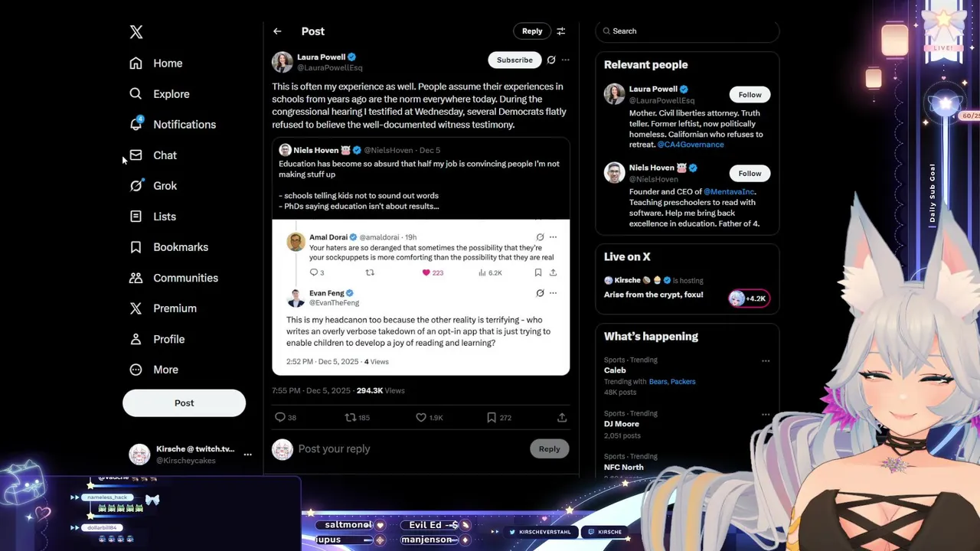Repost the post with 185 reposts
Screen dimensions: 980x551
tap(351, 417)
